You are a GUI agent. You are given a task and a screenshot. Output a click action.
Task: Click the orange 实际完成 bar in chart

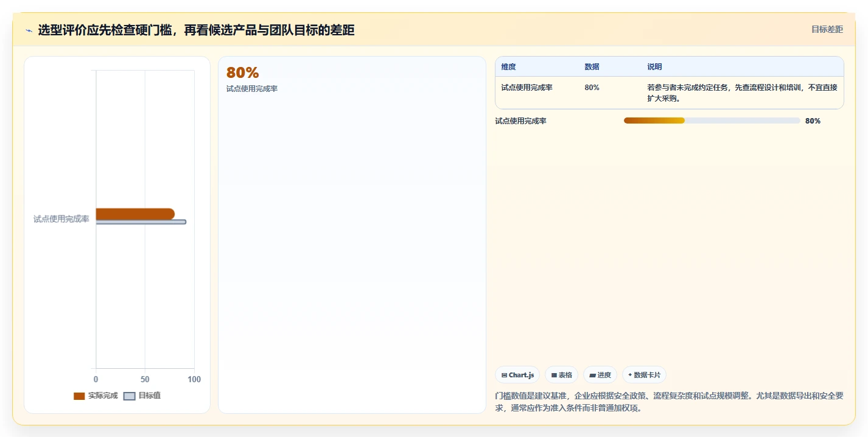[135, 214]
